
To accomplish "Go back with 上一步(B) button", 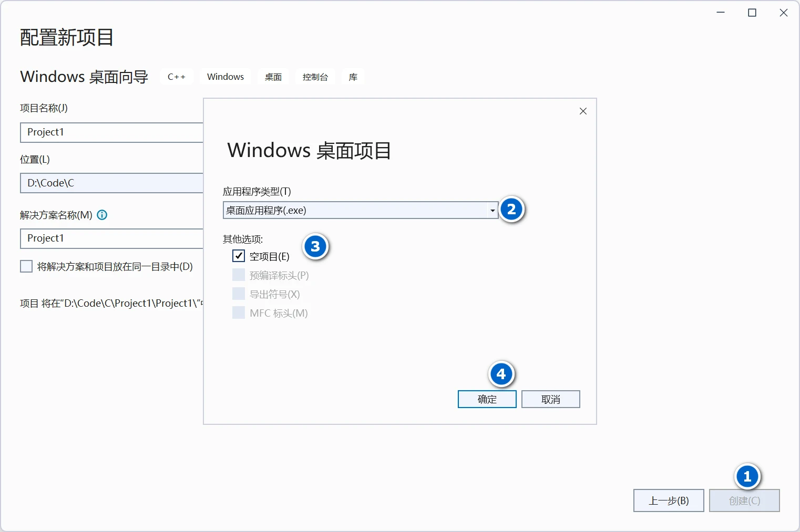I will click(x=668, y=500).
